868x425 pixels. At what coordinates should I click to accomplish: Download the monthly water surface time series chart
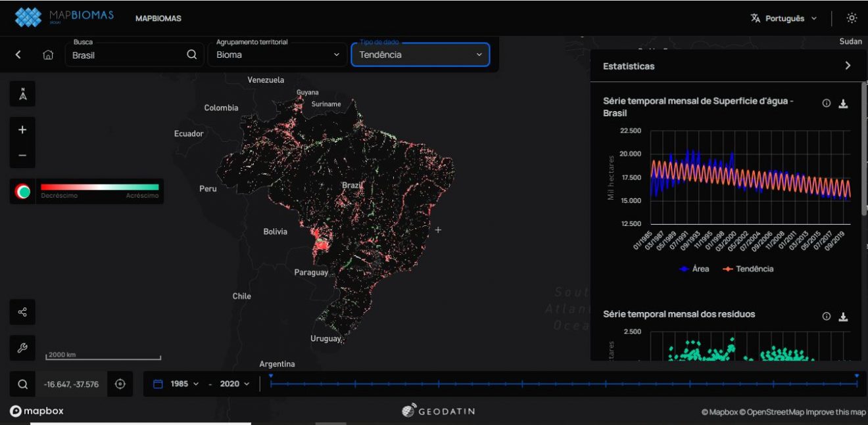point(843,104)
